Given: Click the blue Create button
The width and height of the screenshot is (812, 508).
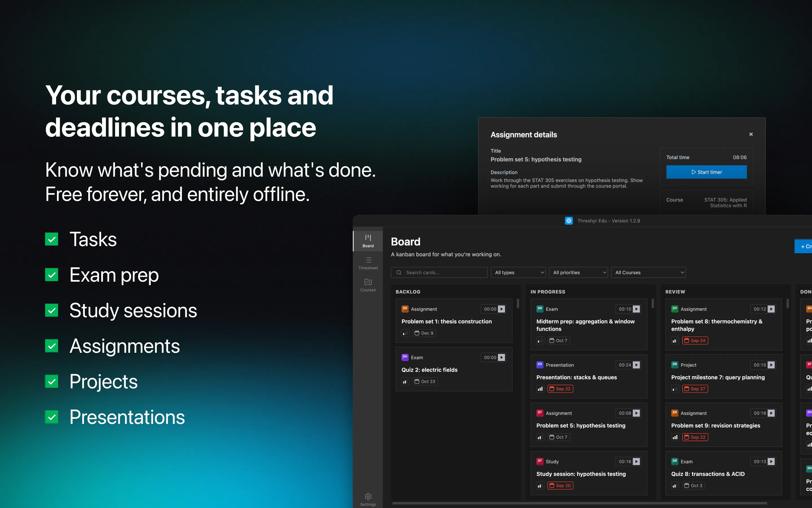Looking at the screenshot, I should [804, 246].
